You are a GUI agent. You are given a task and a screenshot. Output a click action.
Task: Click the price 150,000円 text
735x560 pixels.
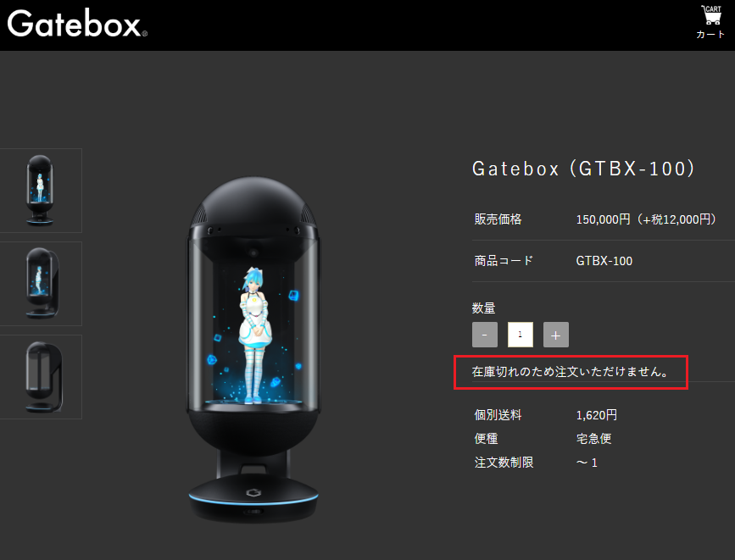tap(604, 219)
